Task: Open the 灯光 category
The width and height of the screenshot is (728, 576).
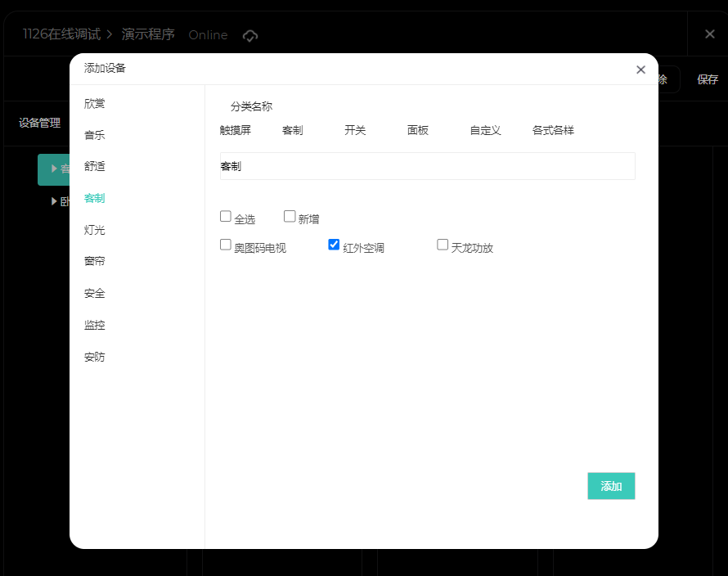Action: point(95,230)
